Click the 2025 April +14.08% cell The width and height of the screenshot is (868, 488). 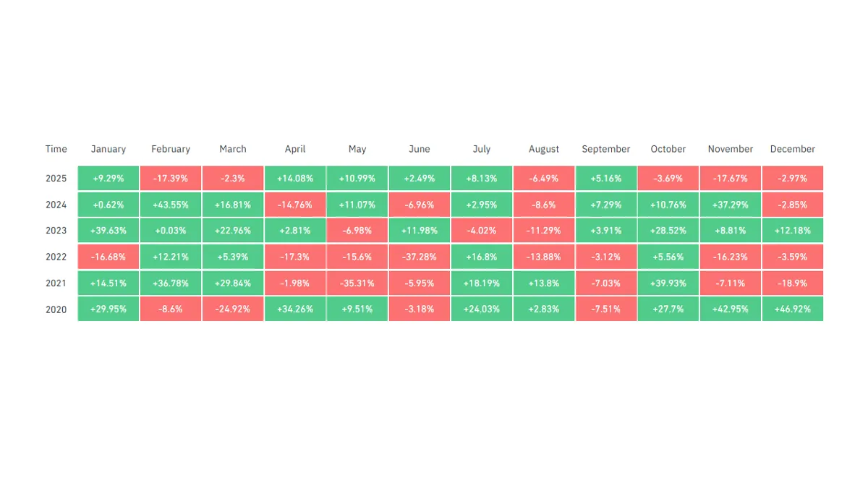point(295,178)
